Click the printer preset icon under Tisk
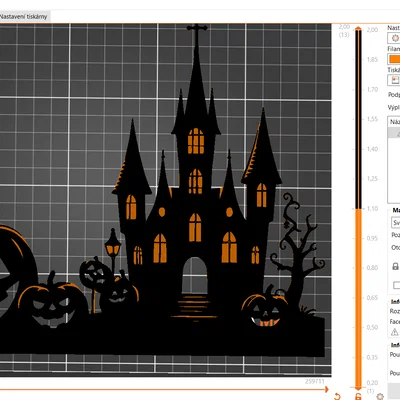 [x=395, y=80]
